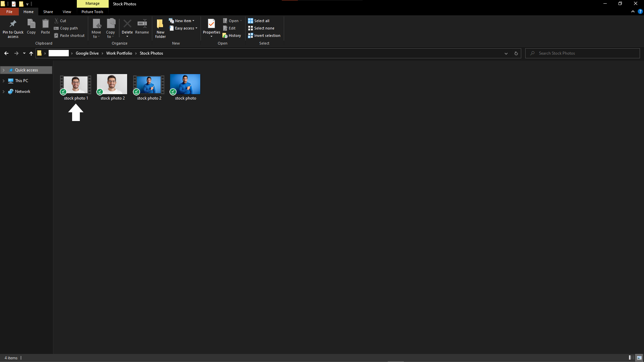This screenshot has height=362, width=644.
Task: Navigate to Work Portfolio in breadcrumb
Action: coord(119,53)
